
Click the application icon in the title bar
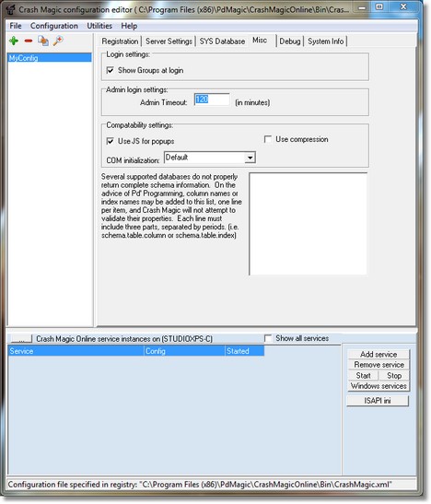[x=11, y=9]
